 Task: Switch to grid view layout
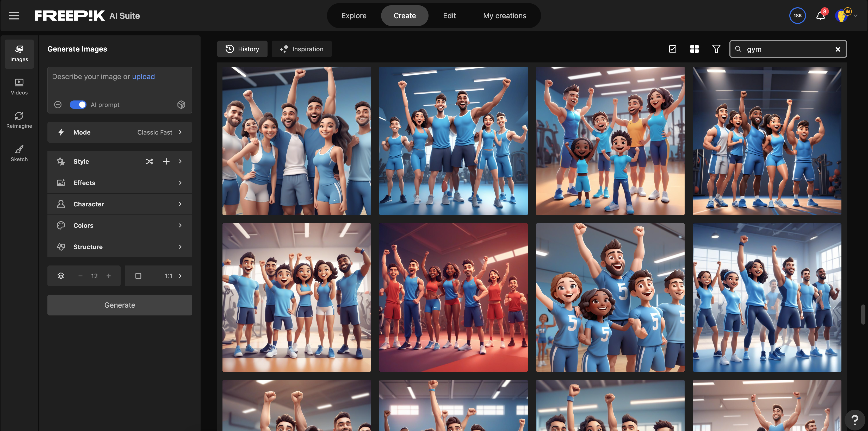pos(694,49)
